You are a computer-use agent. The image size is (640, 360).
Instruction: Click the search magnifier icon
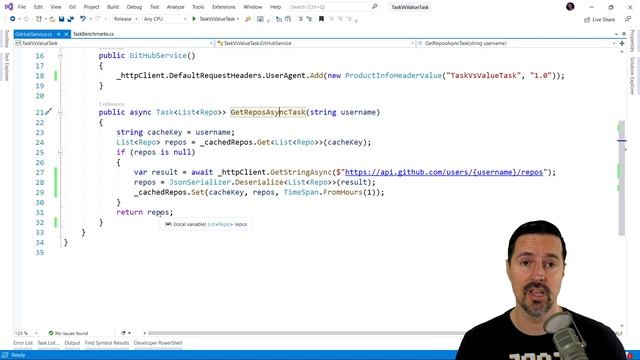(375, 7)
